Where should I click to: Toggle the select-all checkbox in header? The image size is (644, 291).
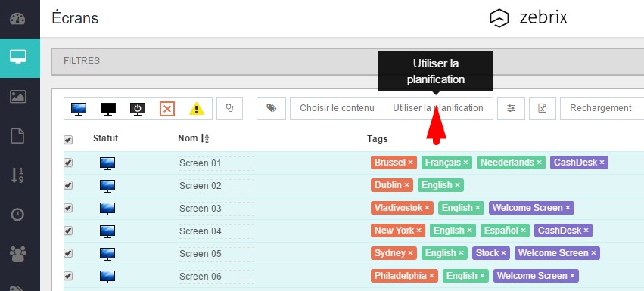click(68, 140)
